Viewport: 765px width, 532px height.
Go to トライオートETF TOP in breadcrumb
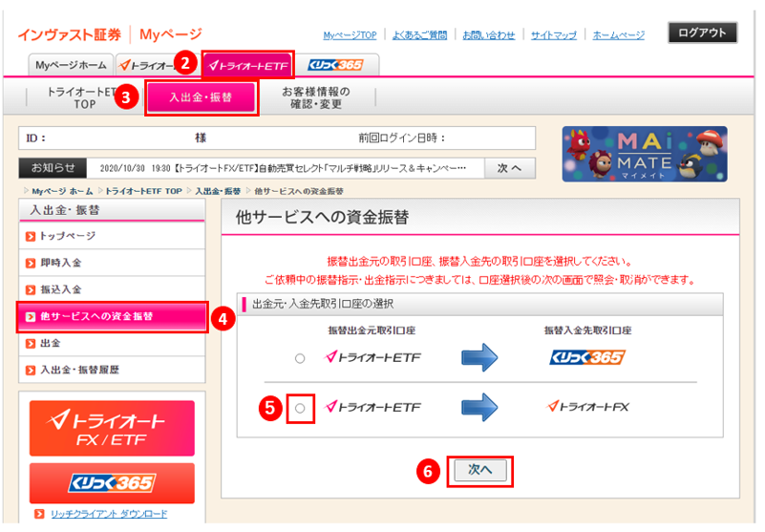(143, 191)
